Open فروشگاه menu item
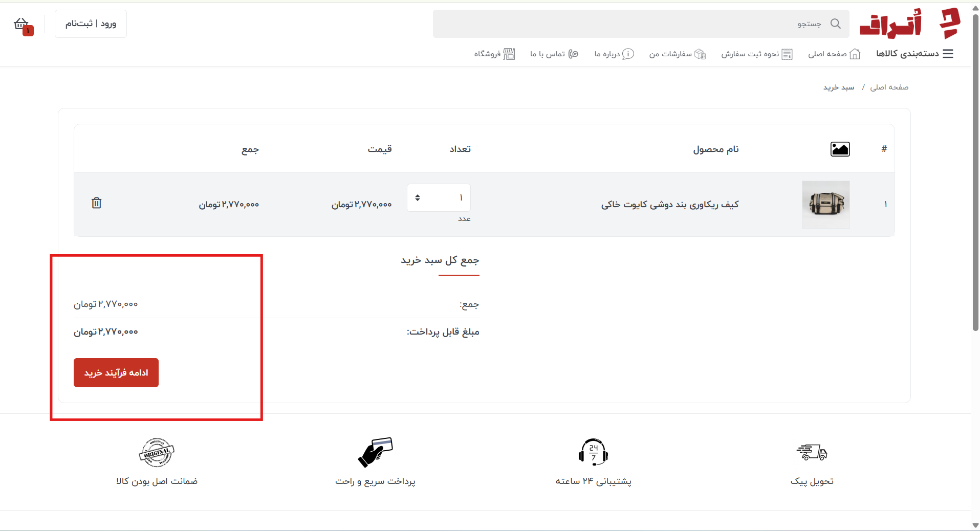This screenshot has width=980, height=531. coord(487,54)
